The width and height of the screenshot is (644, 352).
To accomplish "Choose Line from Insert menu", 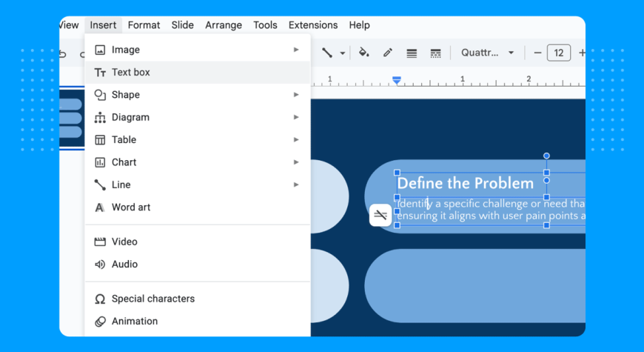I will 198,185.
